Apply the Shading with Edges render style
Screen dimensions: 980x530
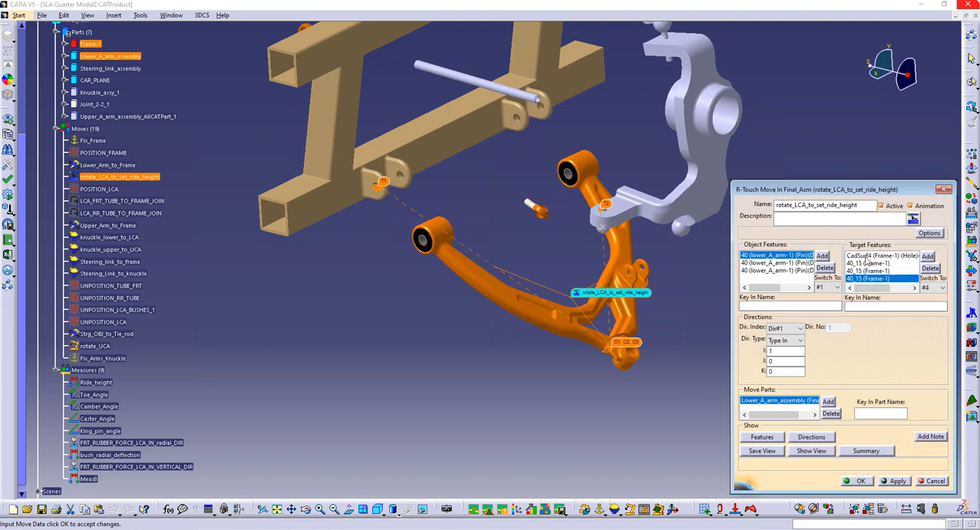pyautogui.click(x=393, y=509)
